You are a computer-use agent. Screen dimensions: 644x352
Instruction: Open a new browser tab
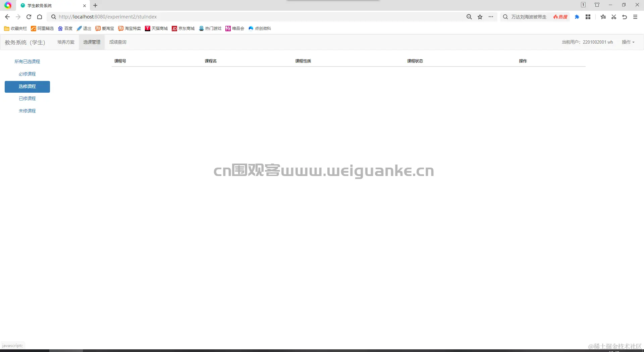click(x=95, y=5)
